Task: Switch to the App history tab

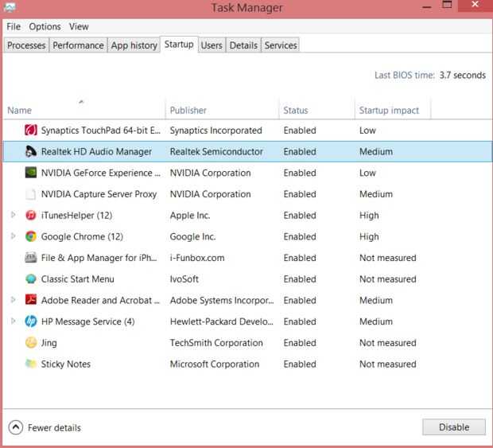Action: 134,45
